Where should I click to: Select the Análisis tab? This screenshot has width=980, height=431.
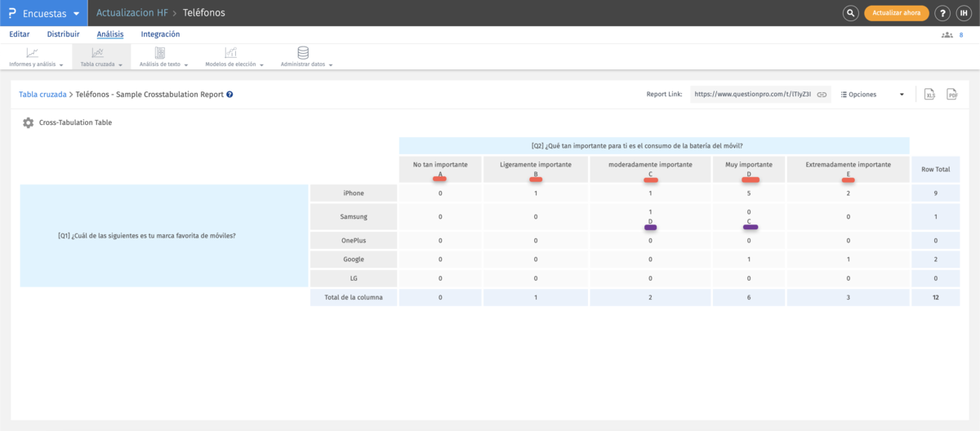tap(109, 34)
